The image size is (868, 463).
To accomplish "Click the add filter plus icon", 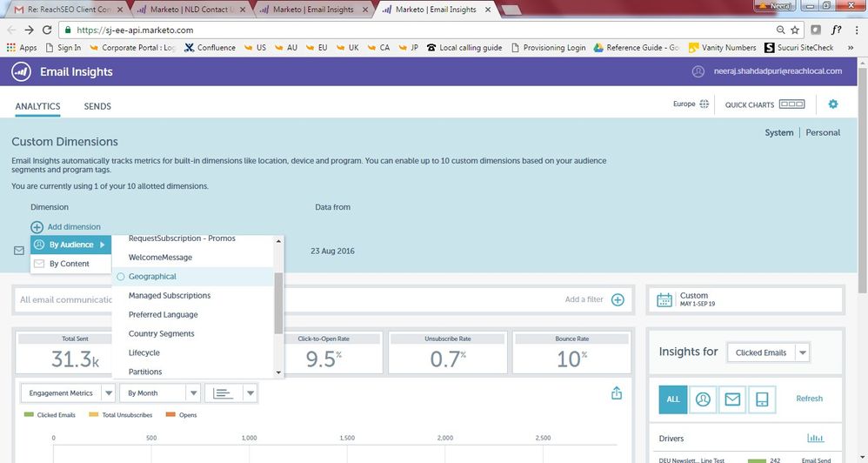I will (x=618, y=299).
